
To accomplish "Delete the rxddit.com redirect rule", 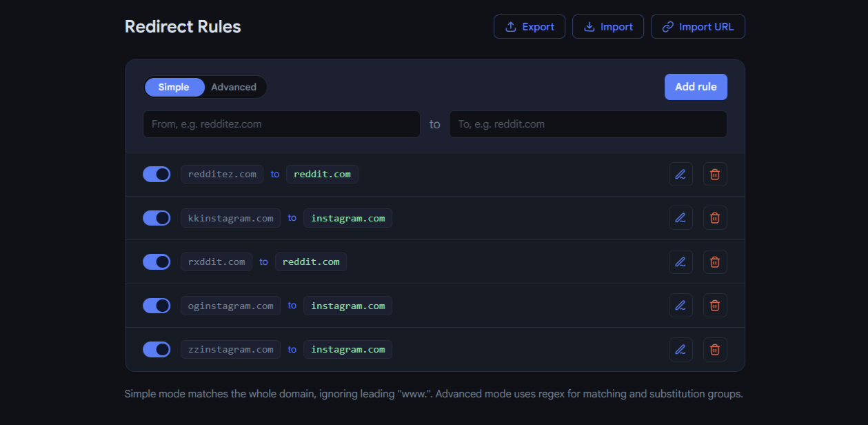I will coord(715,261).
